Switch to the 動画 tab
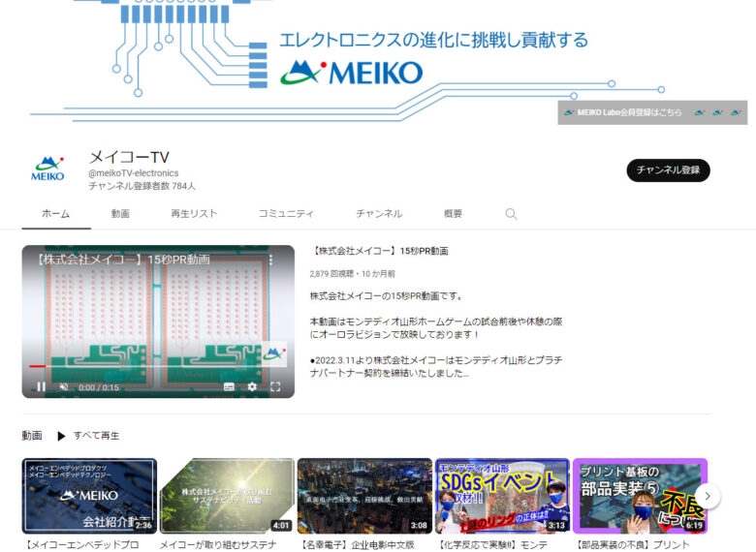756x552 pixels. [x=120, y=213]
